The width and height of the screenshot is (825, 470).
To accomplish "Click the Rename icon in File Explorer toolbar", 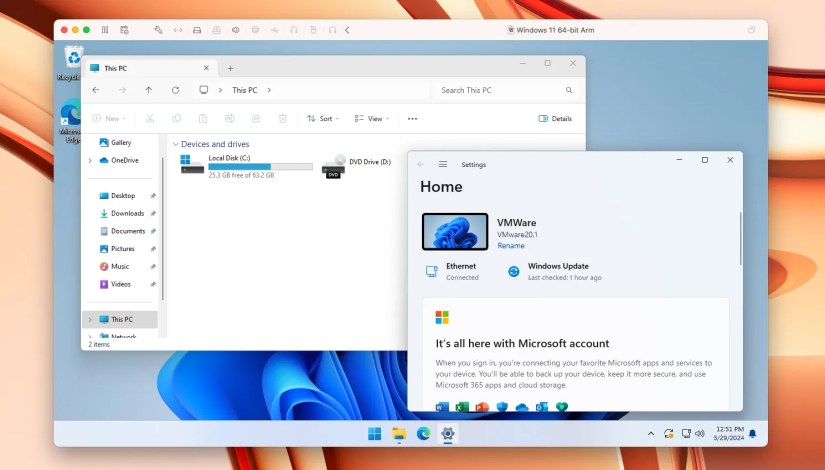I will 229,118.
